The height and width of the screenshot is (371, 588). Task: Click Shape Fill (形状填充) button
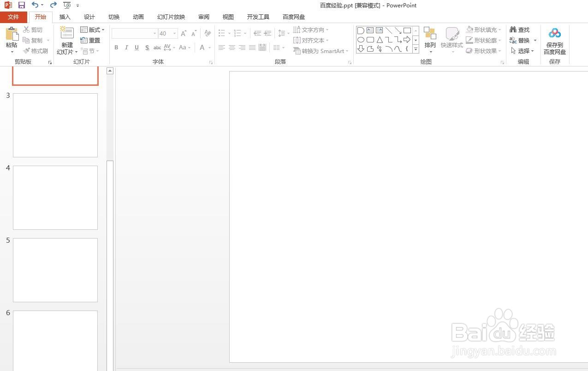(x=483, y=30)
